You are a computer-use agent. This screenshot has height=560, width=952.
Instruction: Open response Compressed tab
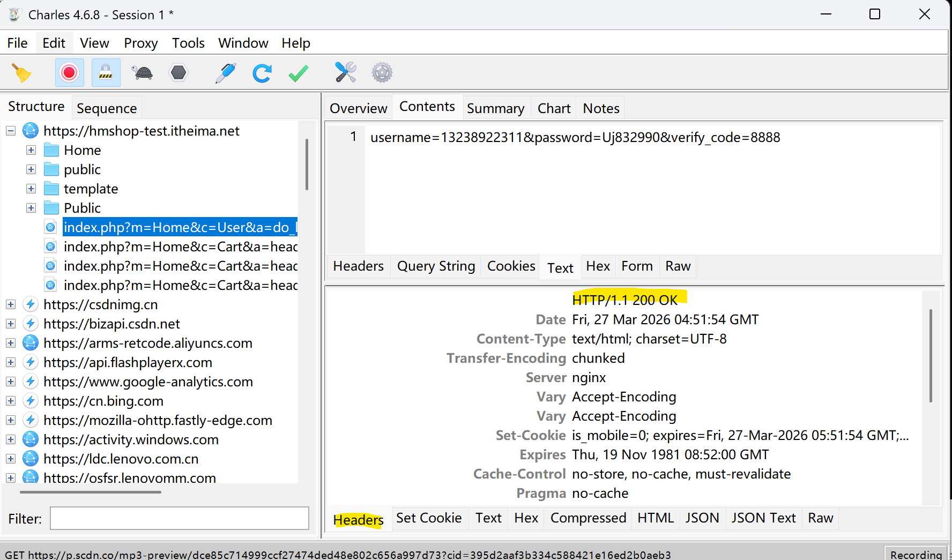(x=588, y=518)
